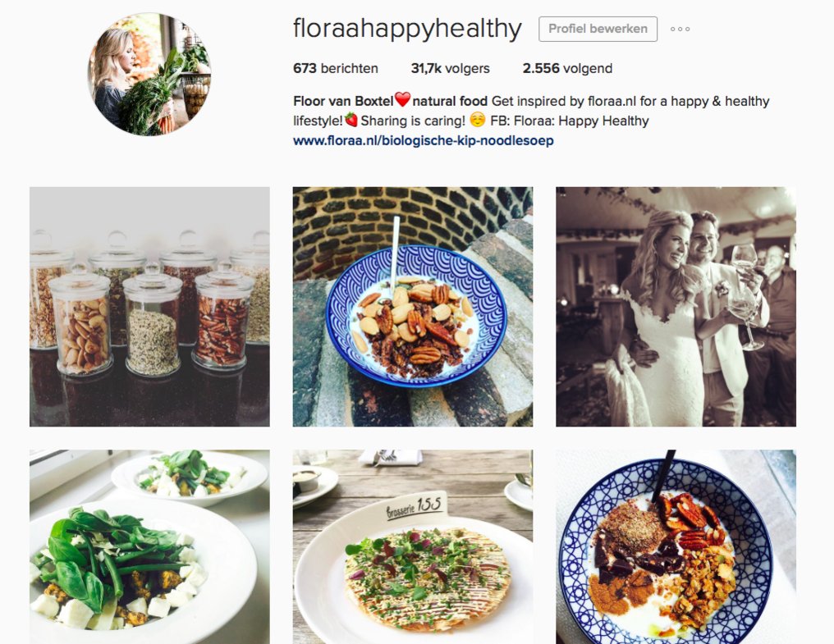Open the spinach and feta salad photo
The width and height of the screenshot is (834, 644).
coord(149,547)
